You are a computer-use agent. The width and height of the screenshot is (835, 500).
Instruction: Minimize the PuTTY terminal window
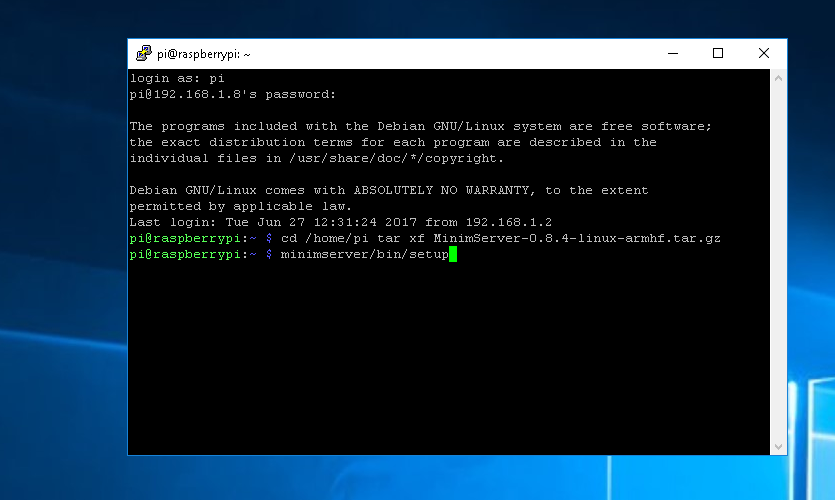[x=671, y=54]
